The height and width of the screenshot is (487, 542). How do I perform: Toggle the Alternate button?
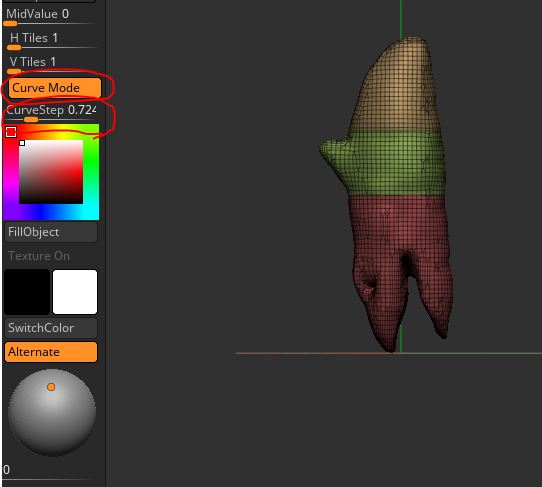point(51,352)
